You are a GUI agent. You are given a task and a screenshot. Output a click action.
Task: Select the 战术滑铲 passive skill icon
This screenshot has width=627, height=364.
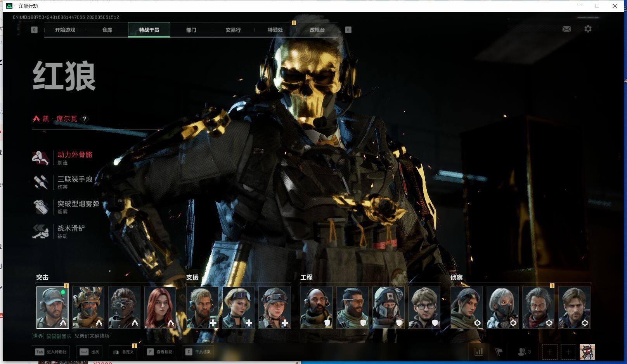click(x=41, y=232)
